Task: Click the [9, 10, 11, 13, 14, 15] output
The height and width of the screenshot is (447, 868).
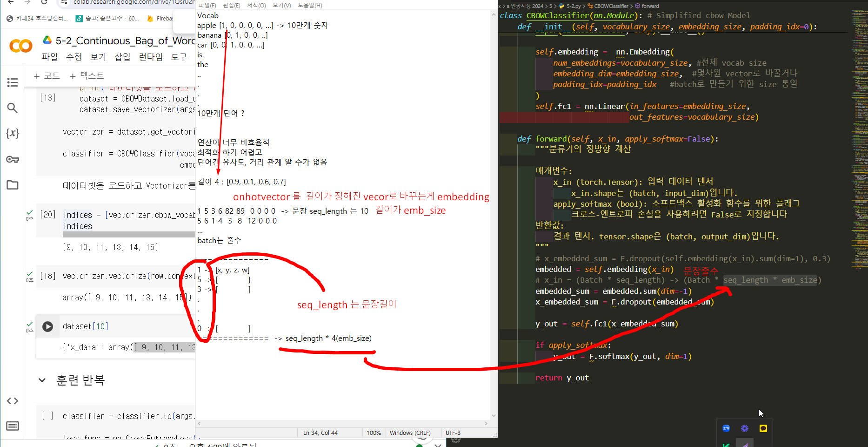Action: click(x=110, y=247)
